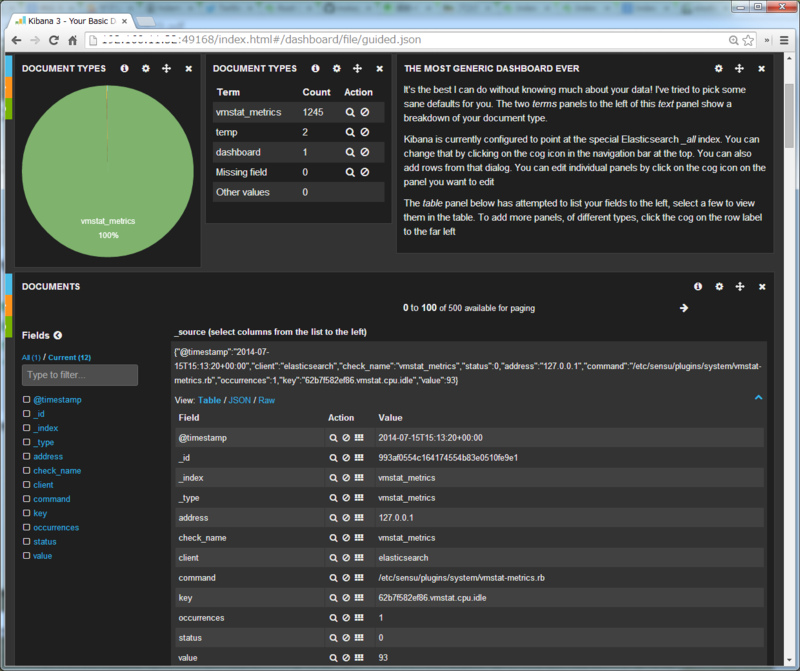Check the @timestamp field checkbox
This screenshot has height=671, width=800.
tap(27, 400)
